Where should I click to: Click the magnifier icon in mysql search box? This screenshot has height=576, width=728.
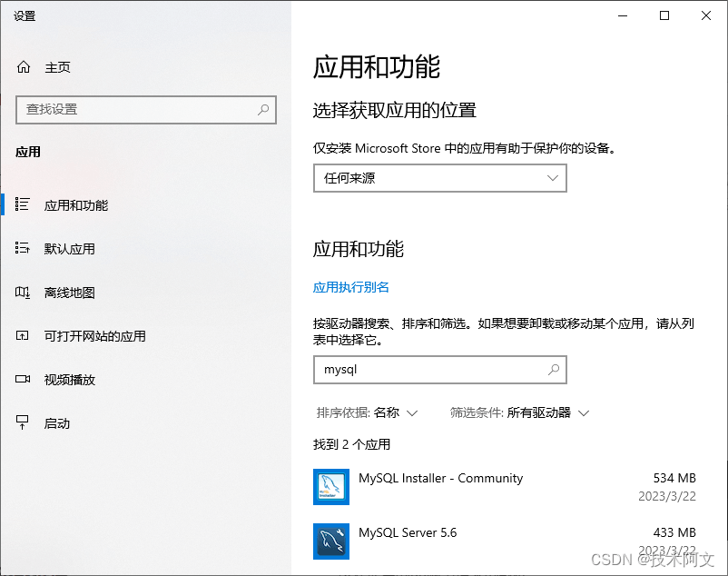point(554,370)
